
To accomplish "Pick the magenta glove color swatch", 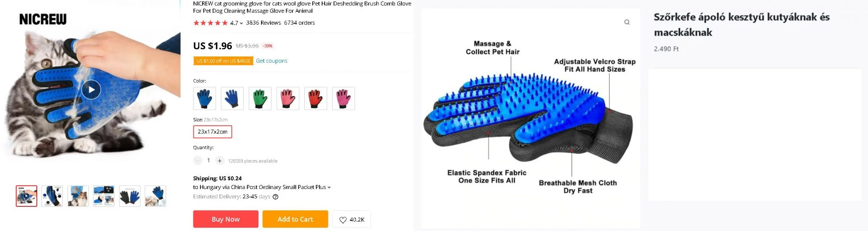I will point(343,99).
